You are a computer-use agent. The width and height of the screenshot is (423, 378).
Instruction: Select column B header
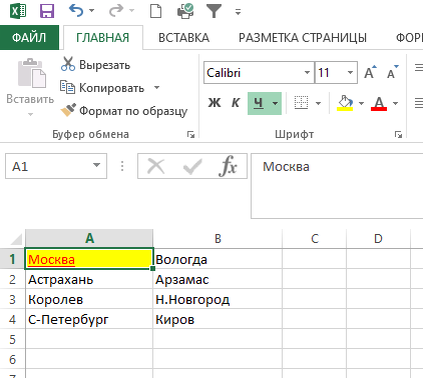point(218,239)
